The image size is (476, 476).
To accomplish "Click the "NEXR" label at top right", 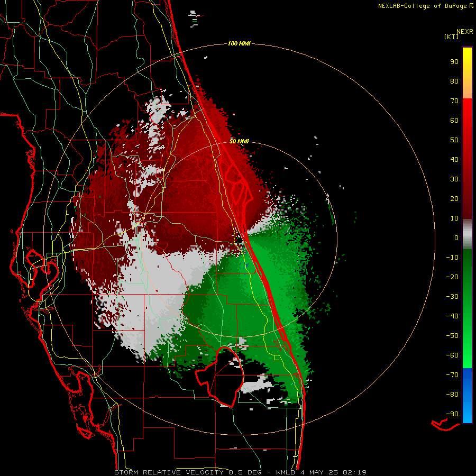I will [x=465, y=32].
